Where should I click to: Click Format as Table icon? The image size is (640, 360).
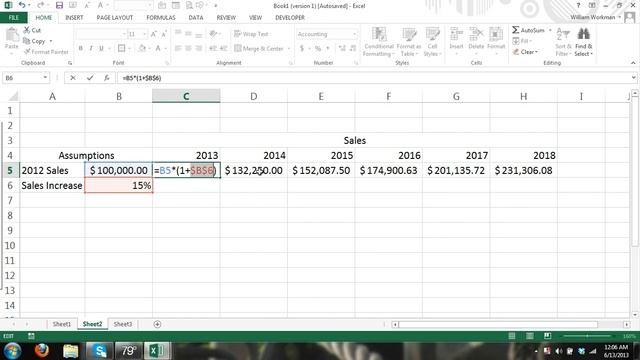click(409, 35)
